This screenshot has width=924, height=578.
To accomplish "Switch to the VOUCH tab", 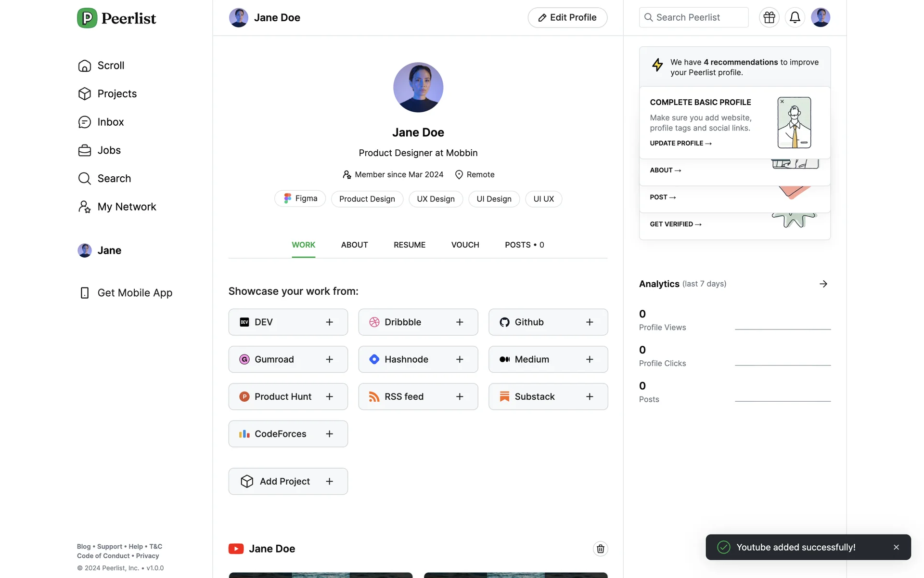I will 465,245.
